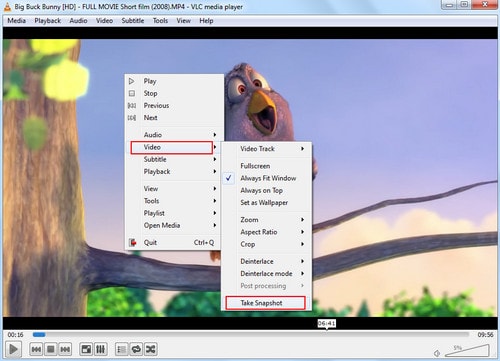Open the Tools menu in the menu bar
Viewport: 500px width, 361px height.
coord(160,21)
